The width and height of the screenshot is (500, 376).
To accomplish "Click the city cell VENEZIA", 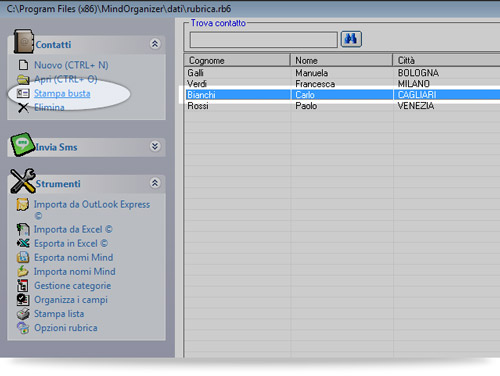I will pyautogui.click(x=416, y=106).
